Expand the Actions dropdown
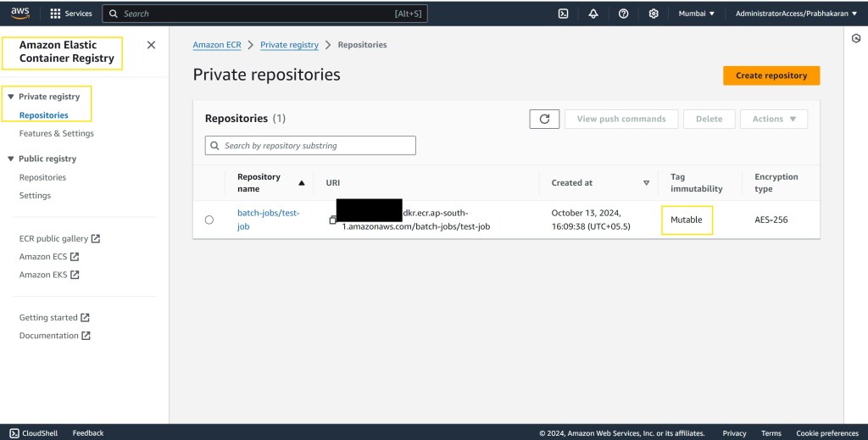The height and width of the screenshot is (440, 868). (773, 119)
